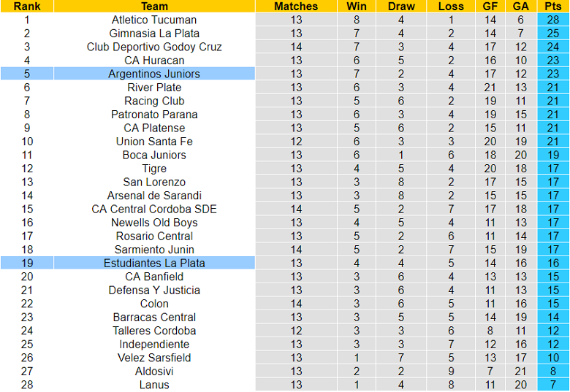This screenshot has width=570, height=392.
Task: Select Racing Club in the table
Action: coord(154,101)
